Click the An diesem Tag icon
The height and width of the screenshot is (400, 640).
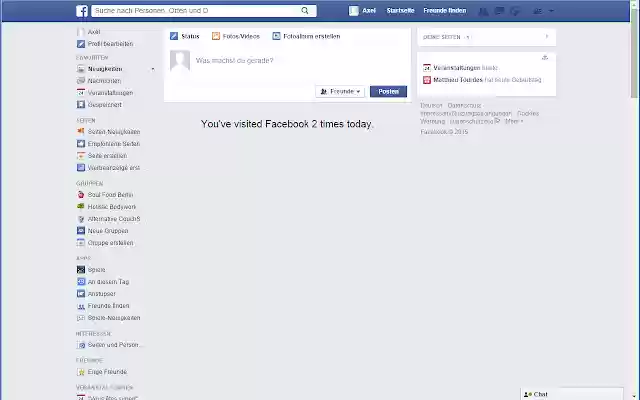(81, 282)
